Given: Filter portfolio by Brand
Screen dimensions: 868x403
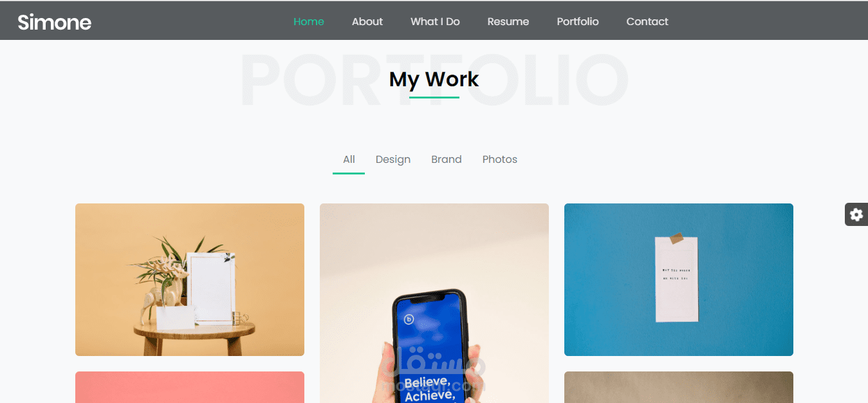Looking at the screenshot, I should (447, 160).
